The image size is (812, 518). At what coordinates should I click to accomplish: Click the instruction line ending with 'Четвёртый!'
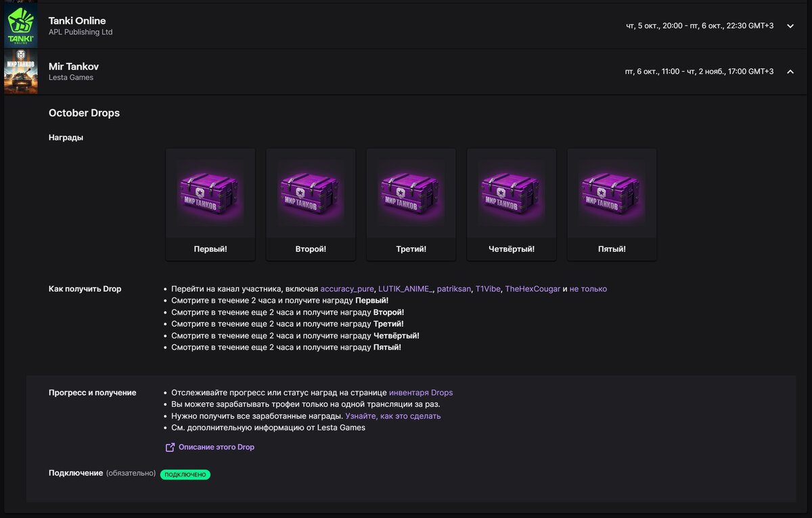click(295, 335)
